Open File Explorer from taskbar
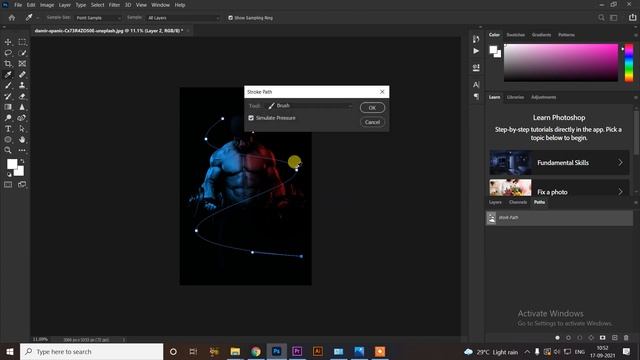The width and height of the screenshot is (640, 360). pyautogui.click(x=235, y=351)
